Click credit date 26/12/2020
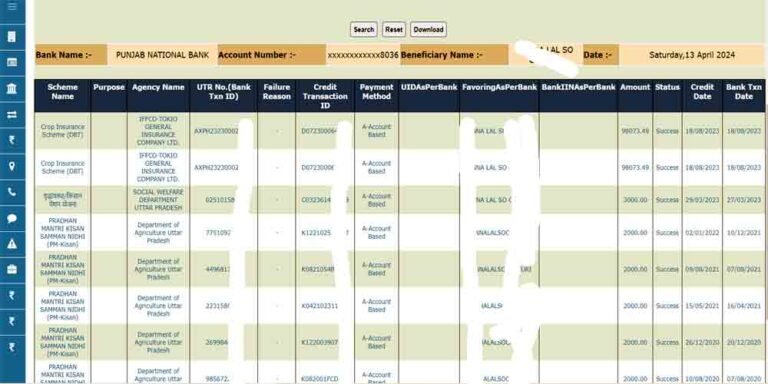The image size is (768, 384). (x=702, y=342)
